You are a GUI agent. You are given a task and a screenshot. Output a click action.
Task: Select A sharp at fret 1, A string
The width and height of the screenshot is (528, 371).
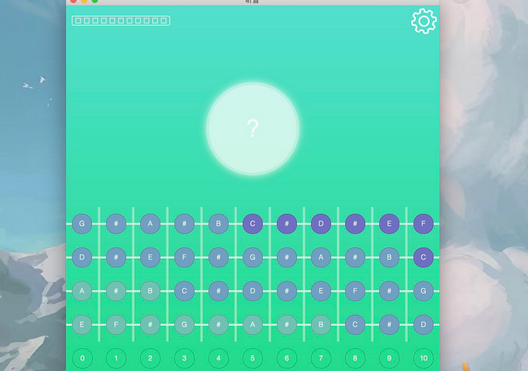pos(116,291)
